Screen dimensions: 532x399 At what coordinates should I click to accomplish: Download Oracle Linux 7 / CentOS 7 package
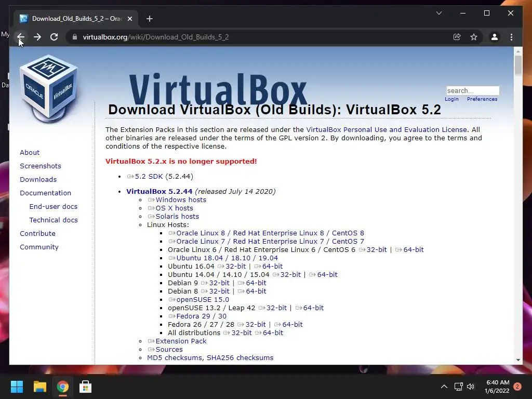point(270,241)
